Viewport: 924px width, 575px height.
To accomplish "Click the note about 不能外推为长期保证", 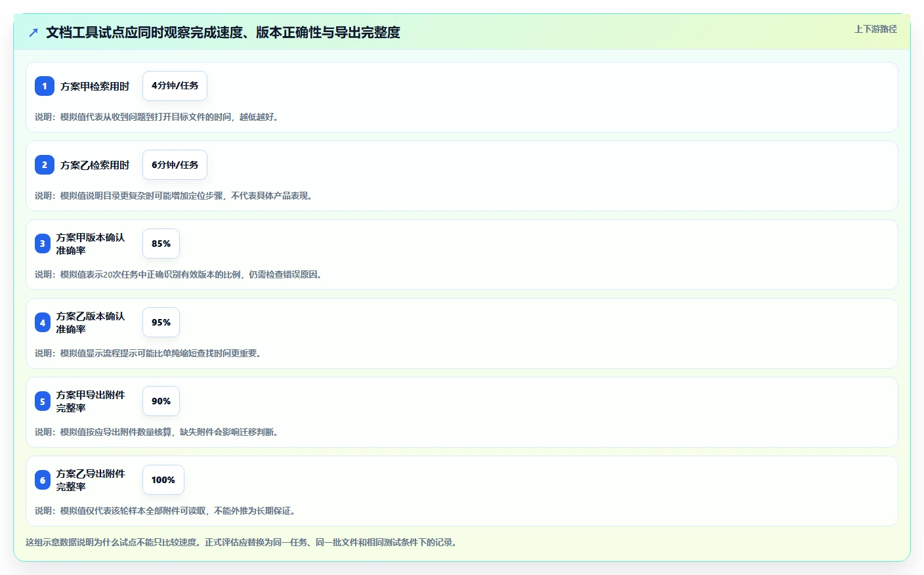I will 167,511.
